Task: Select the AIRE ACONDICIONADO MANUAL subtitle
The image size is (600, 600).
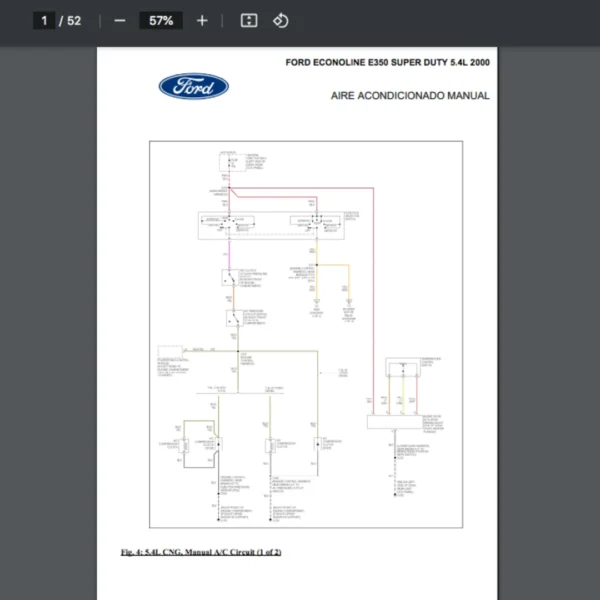Action: click(x=410, y=96)
